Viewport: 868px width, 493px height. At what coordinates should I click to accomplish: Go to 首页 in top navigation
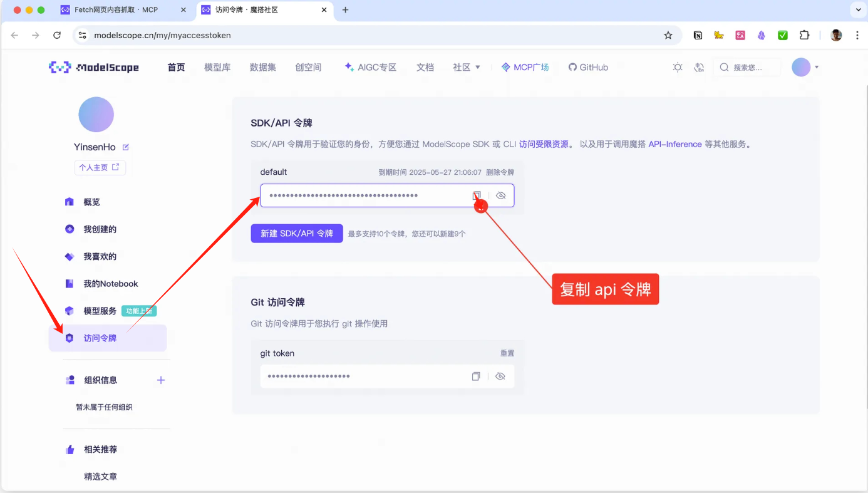click(x=176, y=67)
